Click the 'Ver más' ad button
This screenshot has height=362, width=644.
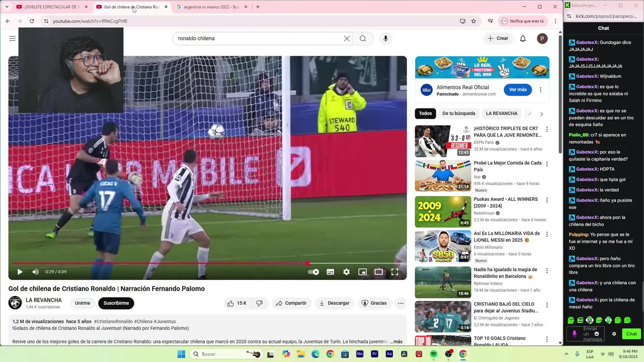pyautogui.click(x=518, y=90)
